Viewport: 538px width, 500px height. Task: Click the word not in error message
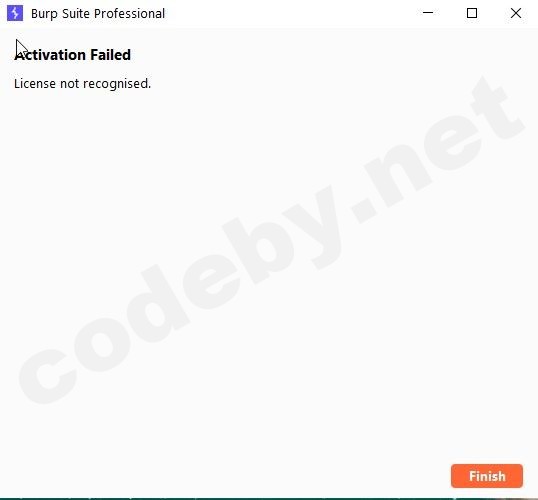(x=70, y=84)
